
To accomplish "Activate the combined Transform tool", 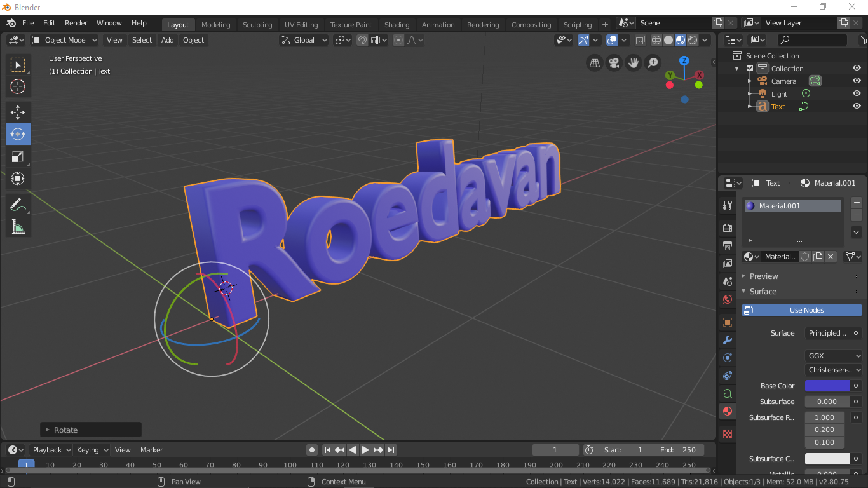I will 18,179.
